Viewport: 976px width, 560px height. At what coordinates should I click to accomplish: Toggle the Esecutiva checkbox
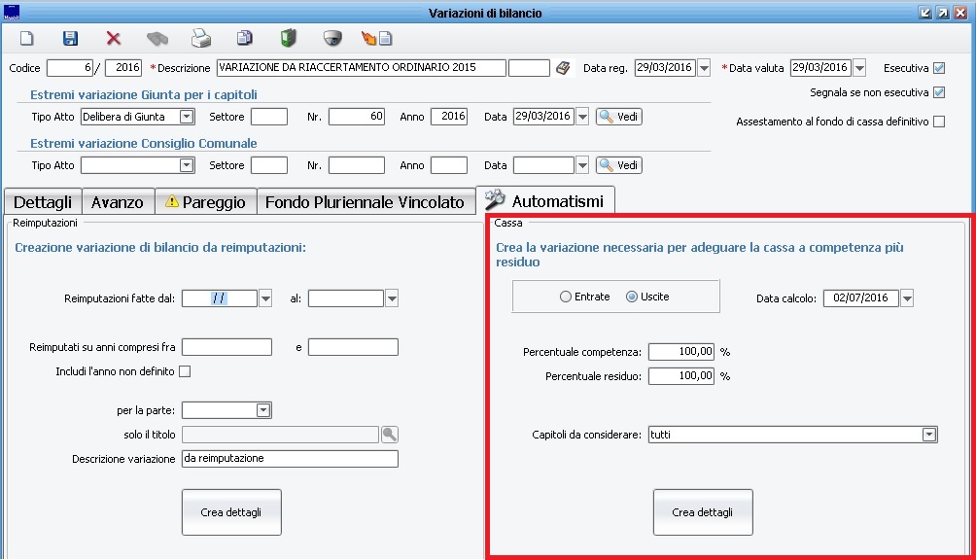939,68
